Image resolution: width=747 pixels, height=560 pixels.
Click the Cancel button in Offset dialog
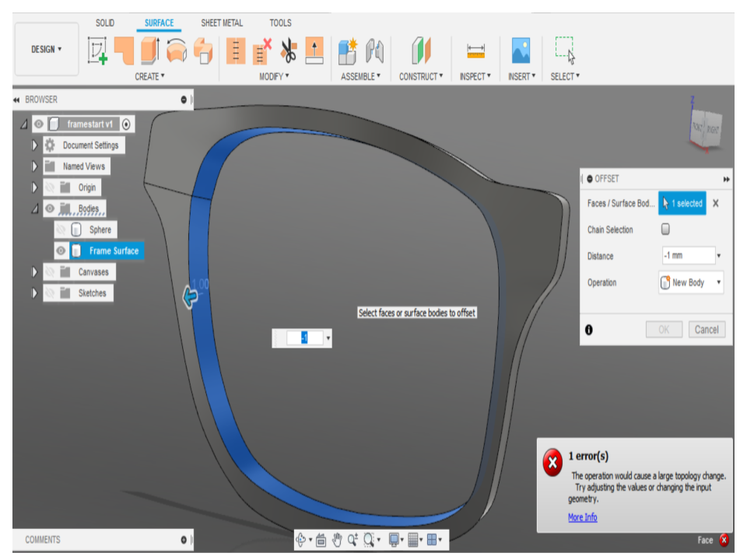click(x=707, y=329)
